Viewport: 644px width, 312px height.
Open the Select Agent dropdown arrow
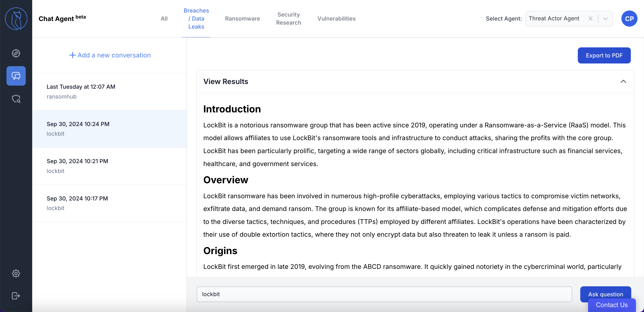(605, 19)
